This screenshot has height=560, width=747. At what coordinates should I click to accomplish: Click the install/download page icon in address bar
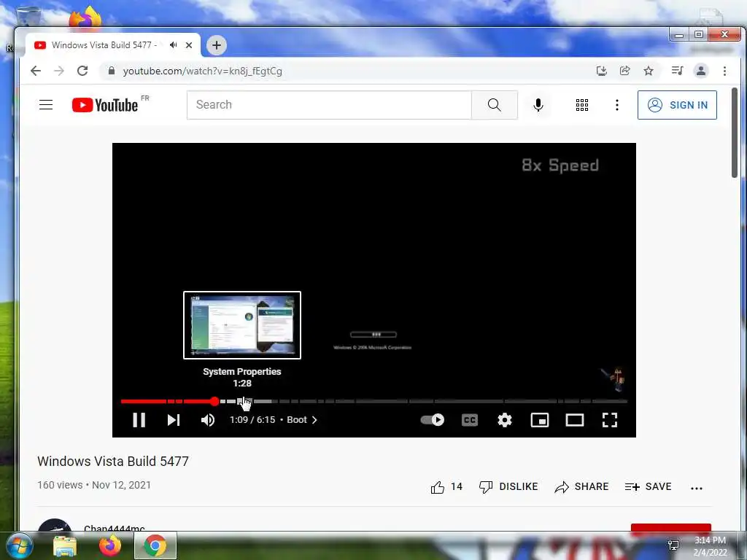(x=602, y=71)
